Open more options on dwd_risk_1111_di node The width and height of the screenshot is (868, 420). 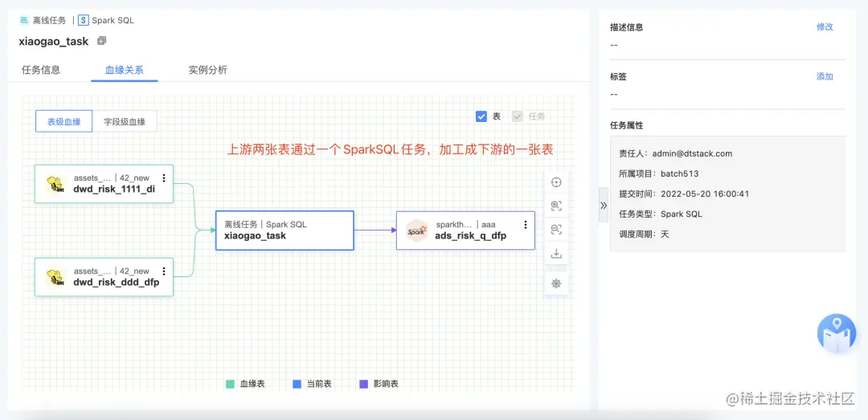tap(164, 178)
